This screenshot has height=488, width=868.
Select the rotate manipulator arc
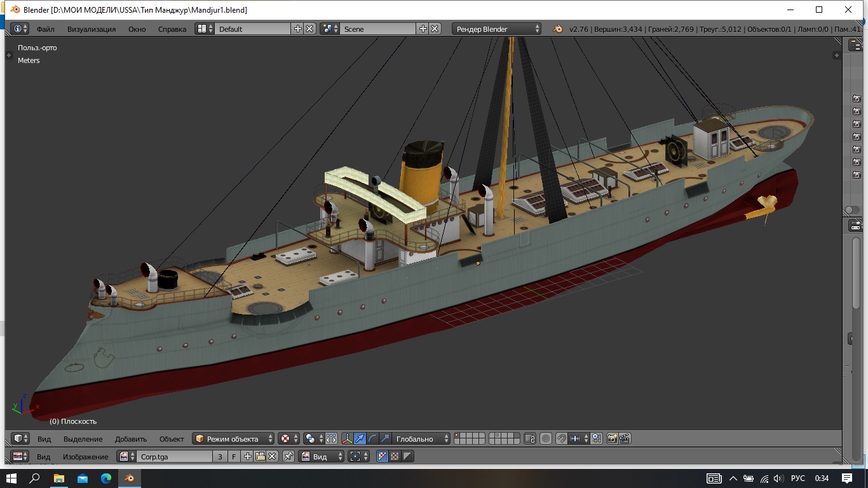click(372, 438)
